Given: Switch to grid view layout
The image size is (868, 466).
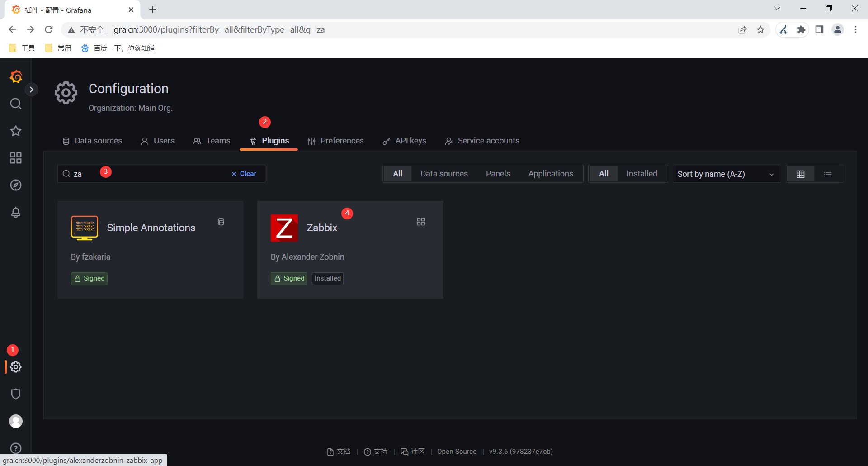Looking at the screenshot, I should click(x=801, y=174).
